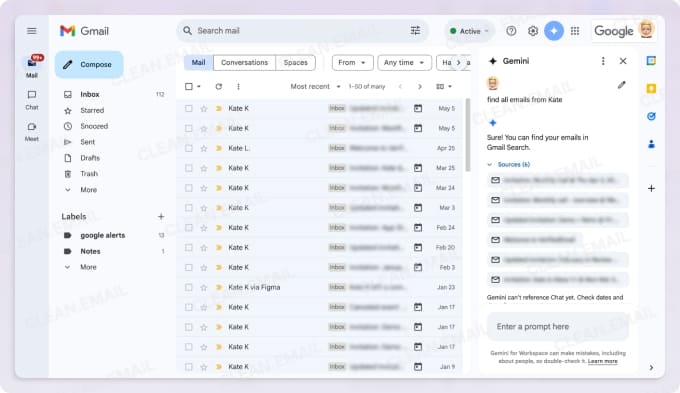The width and height of the screenshot is (680, 393).
Task: Go to the next page of results
Action: (419, 86)
